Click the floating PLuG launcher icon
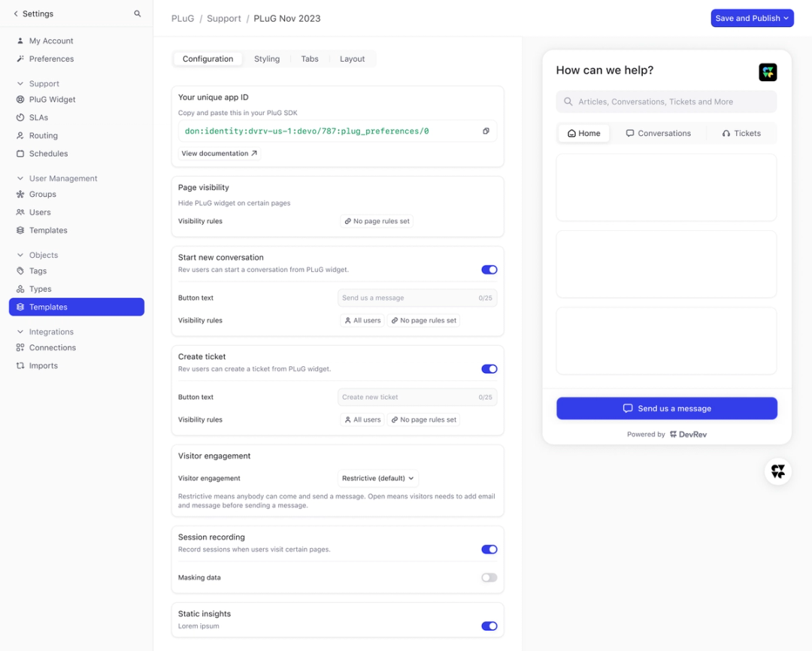Viewport: 812px width, 651px height. (x=778, y=471)
